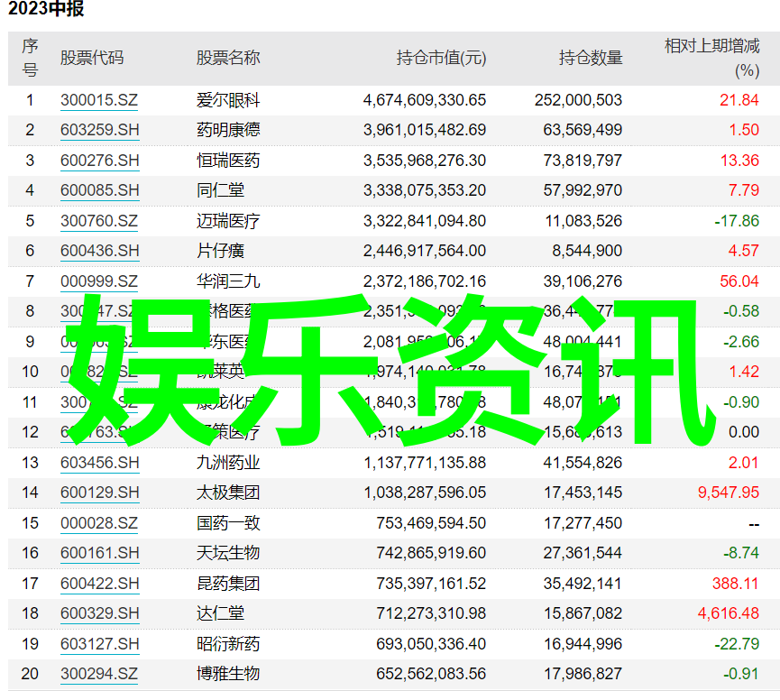This screenshot has height=700, width=780.
Task: Click the change value 4,616.48
Action: point(729,613)
